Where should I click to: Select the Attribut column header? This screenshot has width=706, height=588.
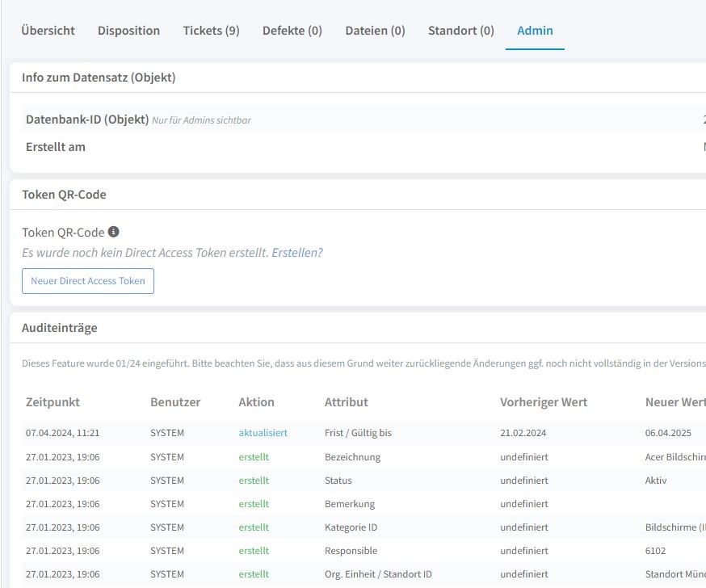346,402
